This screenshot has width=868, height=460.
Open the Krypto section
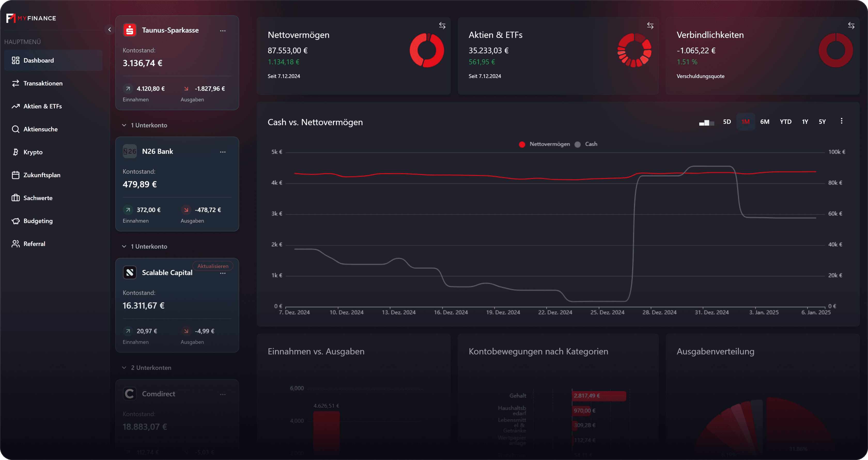[x=53, y=152]
